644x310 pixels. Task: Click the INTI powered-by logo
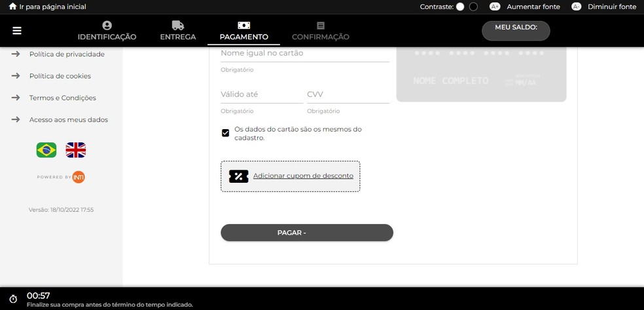[79, 177]
